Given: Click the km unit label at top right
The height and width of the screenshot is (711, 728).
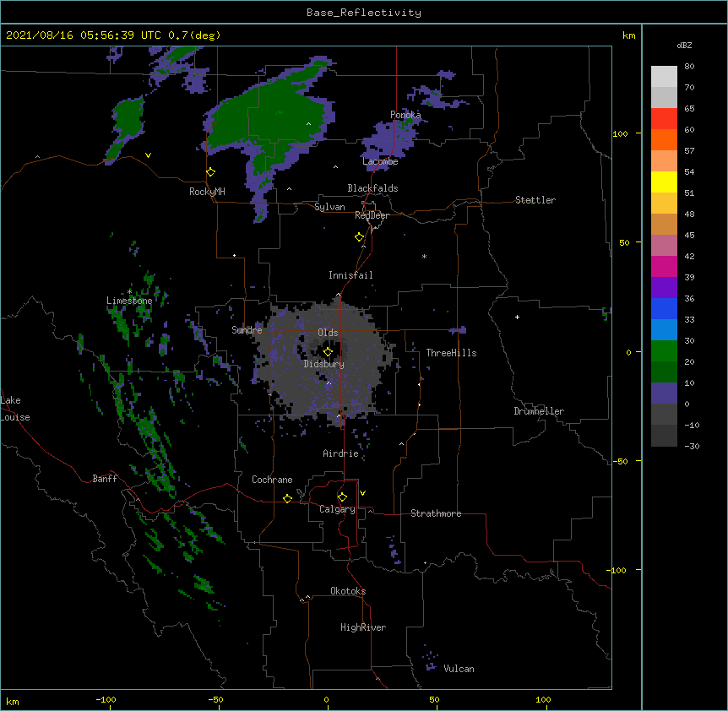Looking at the screenshot, I should 628,35.
